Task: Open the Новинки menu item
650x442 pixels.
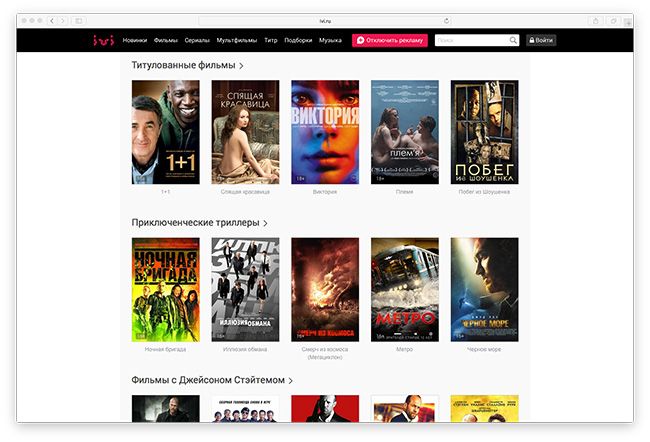Action: pyautogui.click(x=135, y=40)
